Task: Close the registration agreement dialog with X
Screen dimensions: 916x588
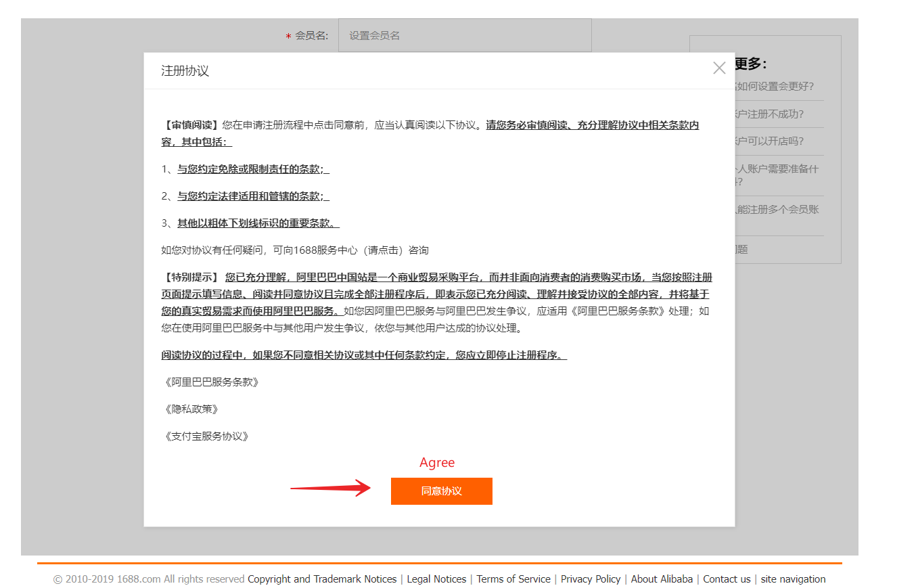Action: pyautogui.click(x=719, y=68)
